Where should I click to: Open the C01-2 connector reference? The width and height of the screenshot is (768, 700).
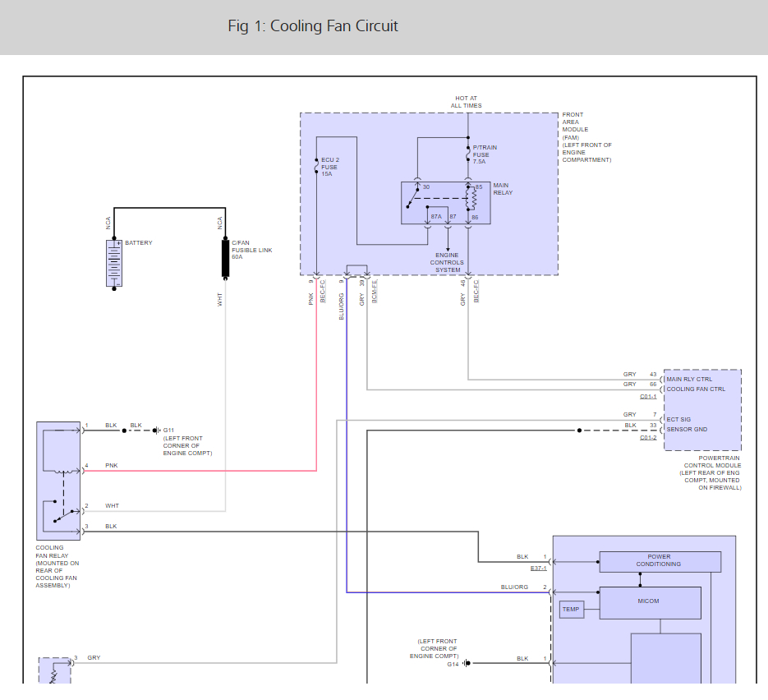[x=648, y=437]
